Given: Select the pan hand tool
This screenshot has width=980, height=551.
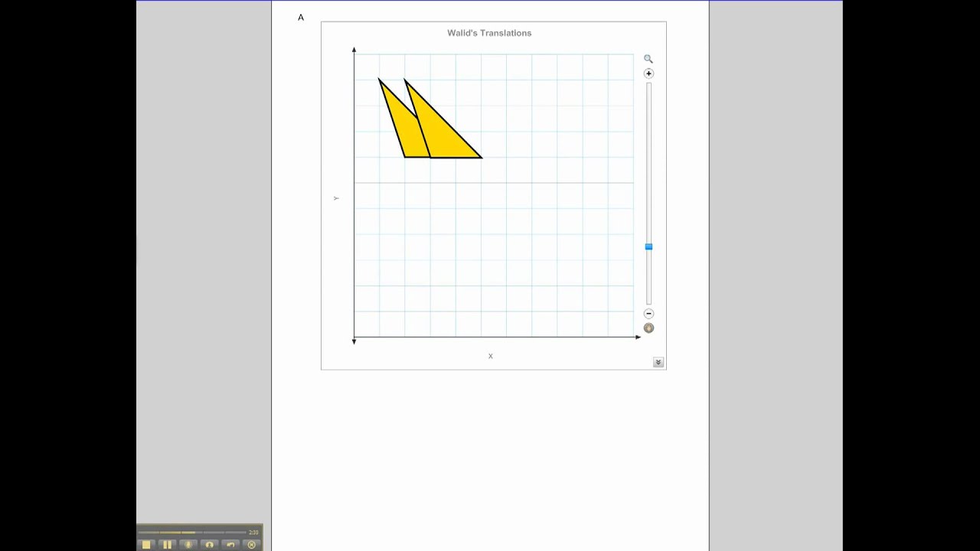Looking at the screenshot, I should [648, 328].
